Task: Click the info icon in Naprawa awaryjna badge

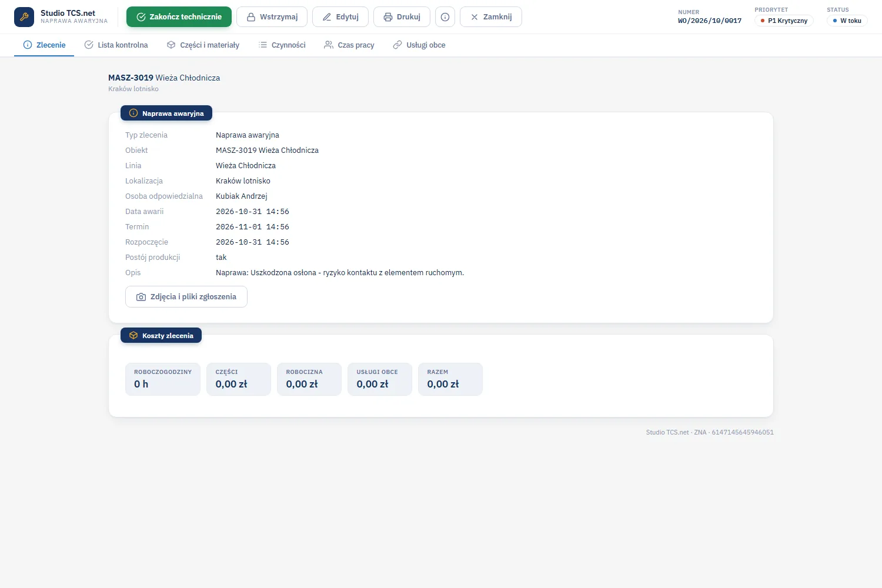Action: (x=133, y=113)
